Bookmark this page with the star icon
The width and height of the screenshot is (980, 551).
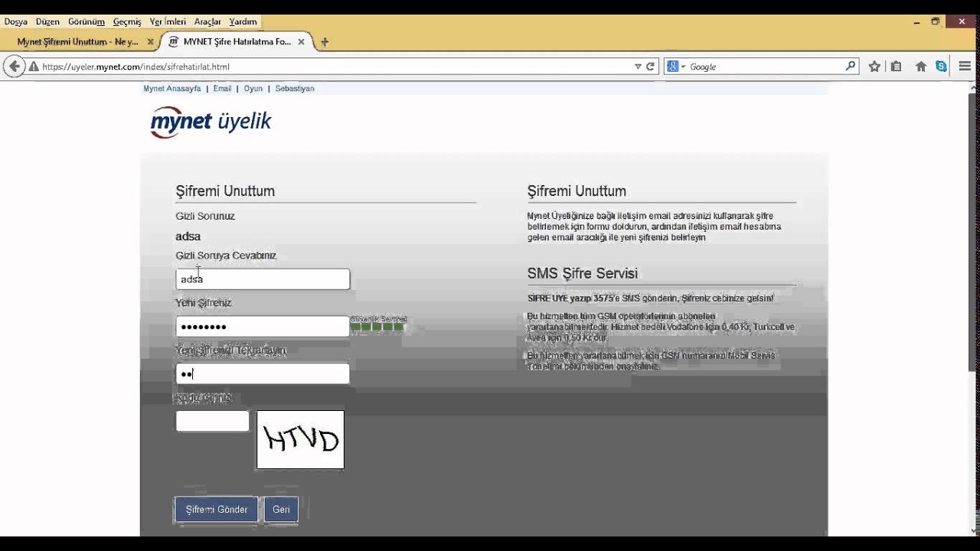pyautogui.click(x=874, y=67)
